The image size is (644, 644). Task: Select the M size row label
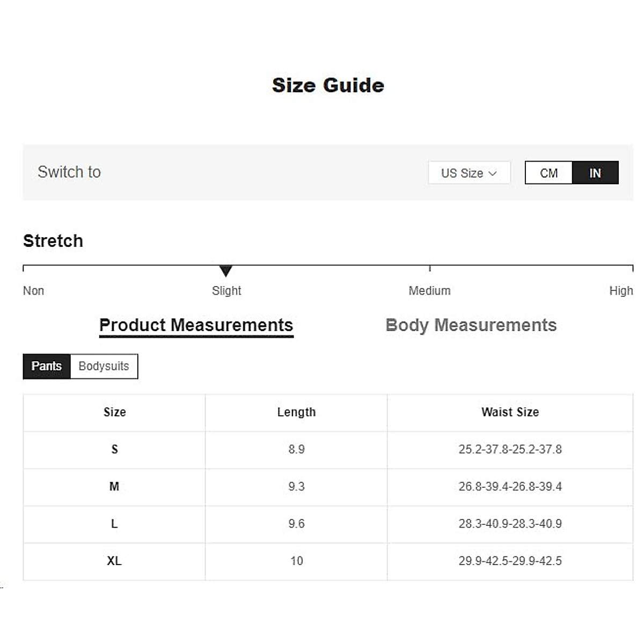coord(114,487)
